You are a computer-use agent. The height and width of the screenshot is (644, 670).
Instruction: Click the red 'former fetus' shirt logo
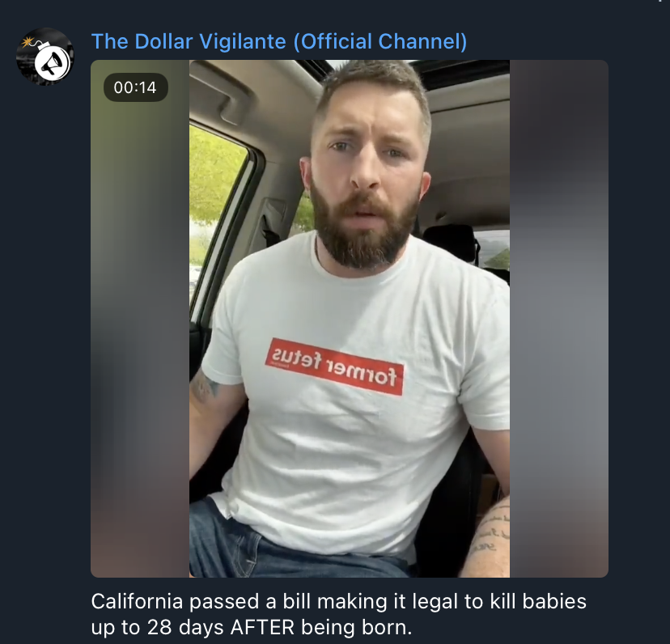click(x=334, y=366)
